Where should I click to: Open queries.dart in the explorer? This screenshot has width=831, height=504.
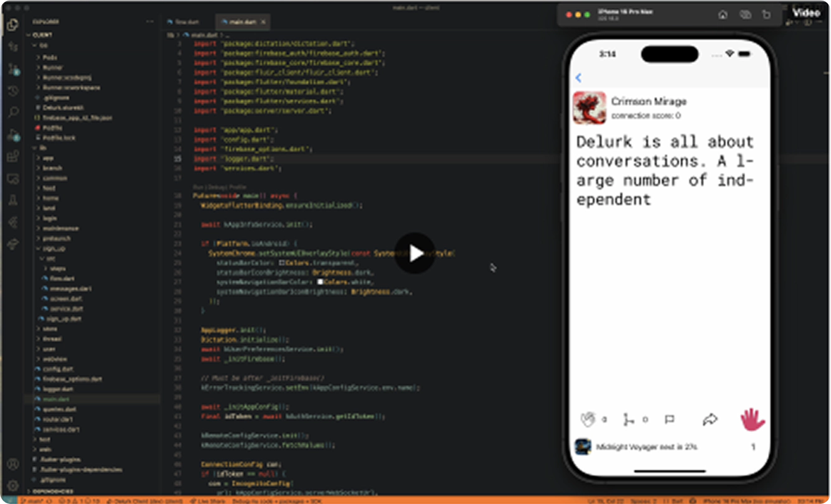pyautogui.click(x=60, y=409)
